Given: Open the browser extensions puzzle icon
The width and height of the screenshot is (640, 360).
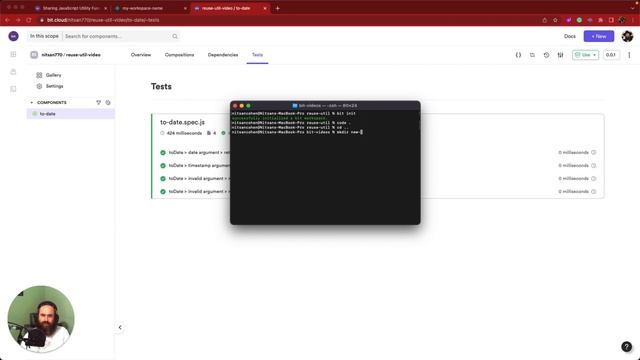Looking at the screenshot, I should [600, 20].
